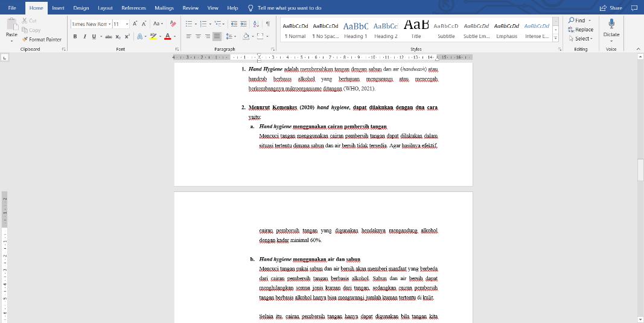Click Replace in Editing group

581,30
